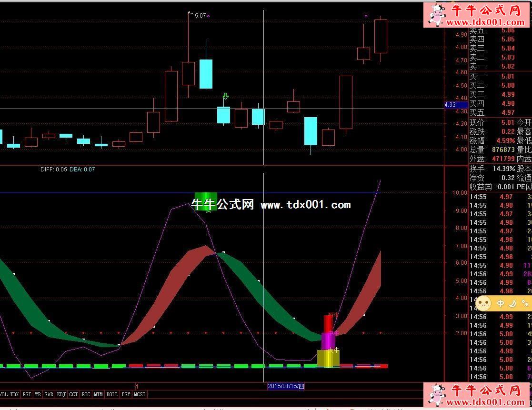Click the smiley face input method icon
Screen dimensions: 532x410
tap(483, 303)
